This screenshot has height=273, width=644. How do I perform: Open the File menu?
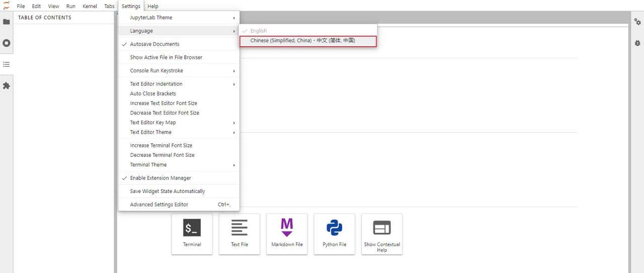[21, 6]
